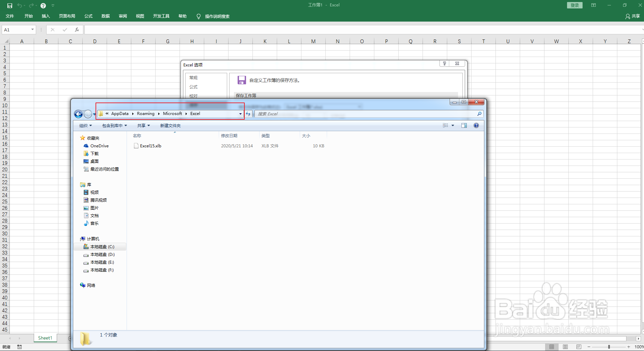Open ribbon display options icon

(593, 5)
